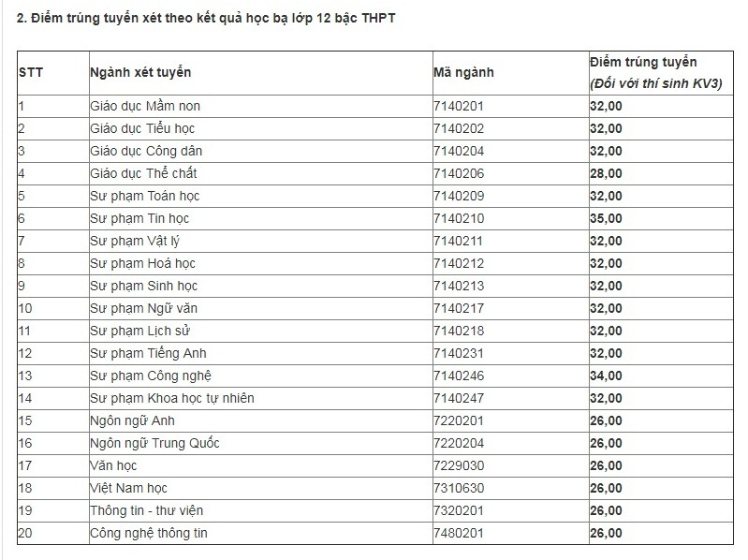
Task: Select major code 7229030
Action: (459, 465)
